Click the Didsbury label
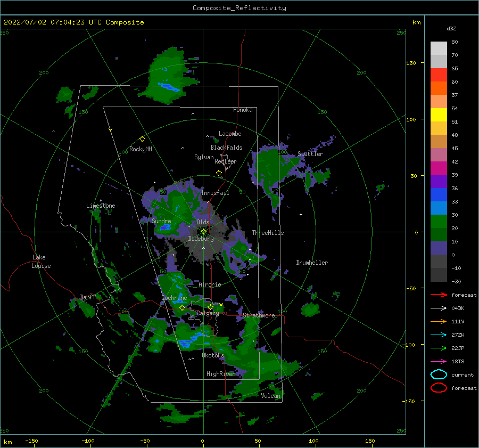 pyautogui.click(x=201, y=239)
